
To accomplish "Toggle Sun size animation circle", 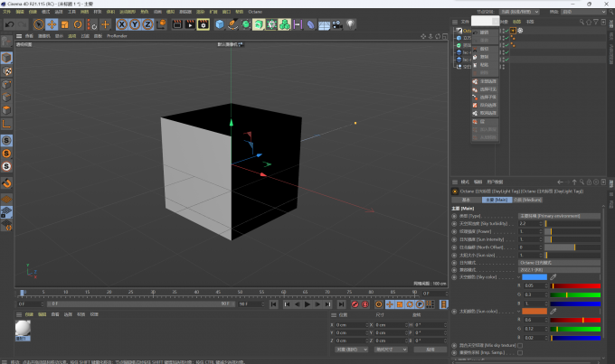I will point(454,255).
